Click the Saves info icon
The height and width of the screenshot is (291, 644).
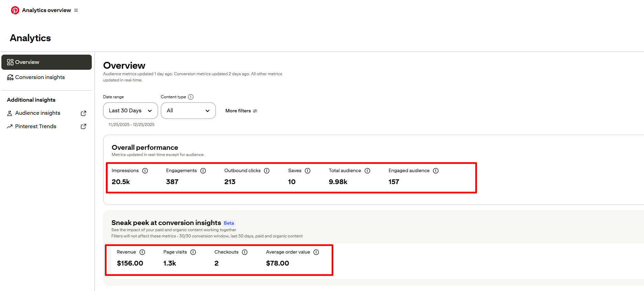tap(308, 171)
